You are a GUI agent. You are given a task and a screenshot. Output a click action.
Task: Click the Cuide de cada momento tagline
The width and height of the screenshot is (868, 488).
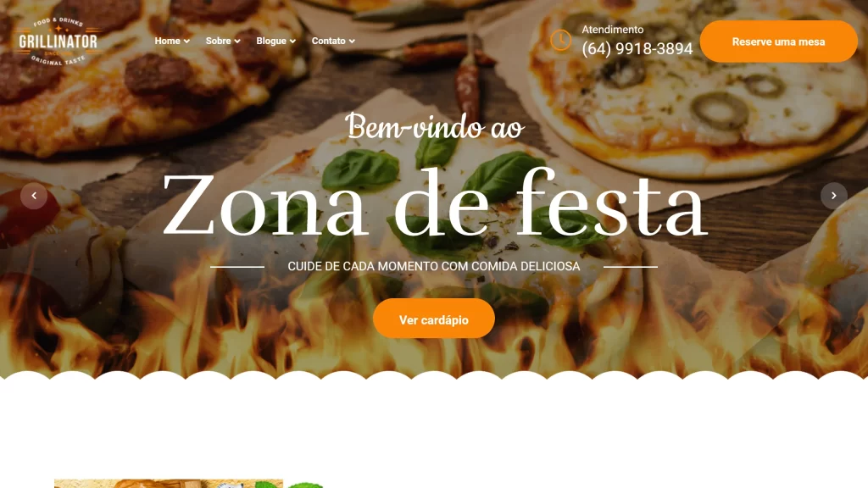(434, 266)
